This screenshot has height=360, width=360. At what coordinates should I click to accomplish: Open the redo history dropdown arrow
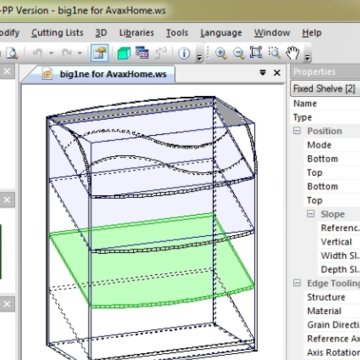(x=80, y=53)
